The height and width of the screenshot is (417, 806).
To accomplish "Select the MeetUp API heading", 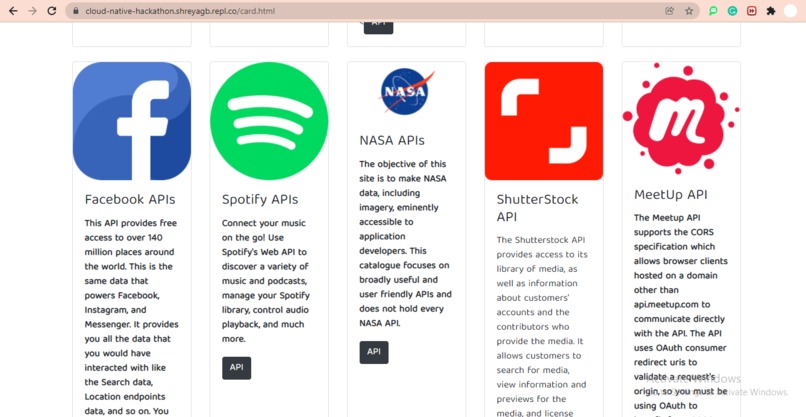I will tap(671, 195).
